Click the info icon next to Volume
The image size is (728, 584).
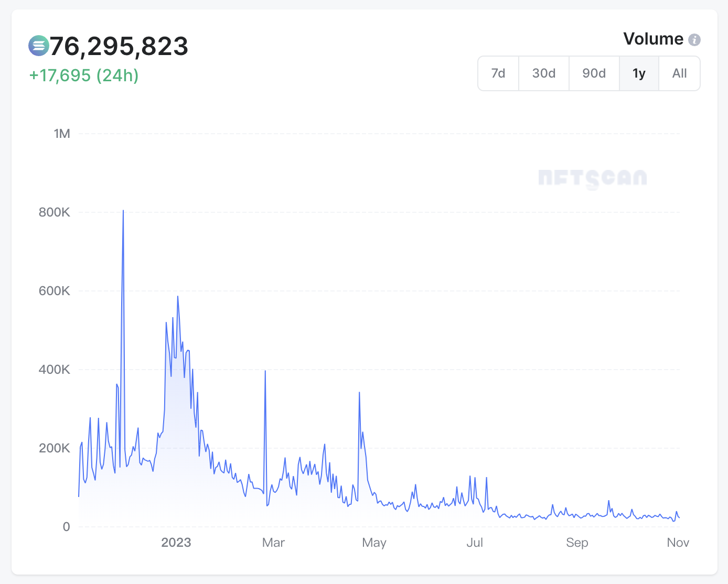tap(694, 40)
